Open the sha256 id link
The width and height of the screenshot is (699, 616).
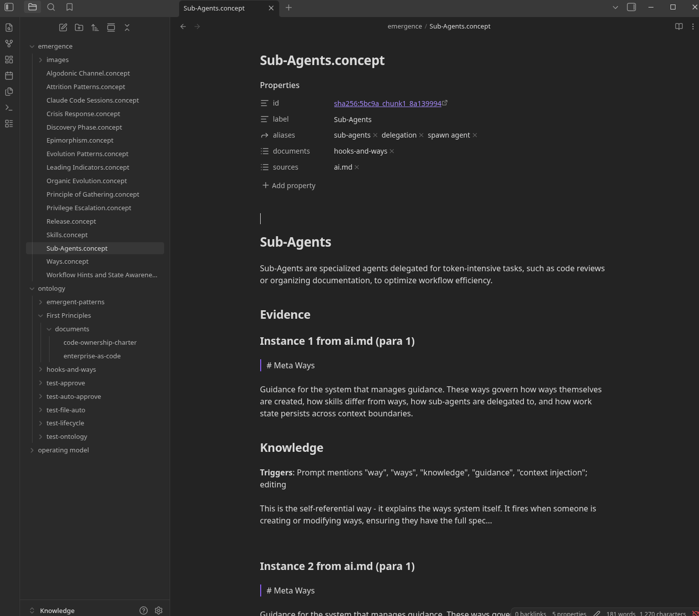pyautogui.click(x=387, y=104)
